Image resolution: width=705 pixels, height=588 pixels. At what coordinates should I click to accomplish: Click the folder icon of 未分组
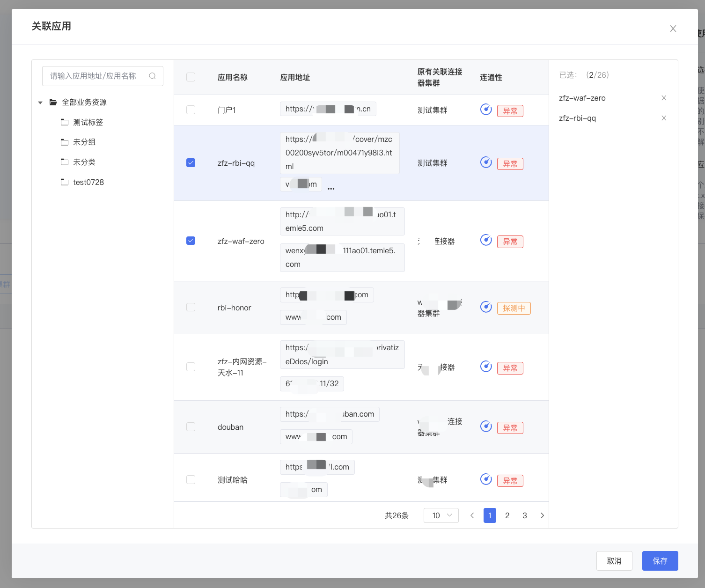[65, 142]
